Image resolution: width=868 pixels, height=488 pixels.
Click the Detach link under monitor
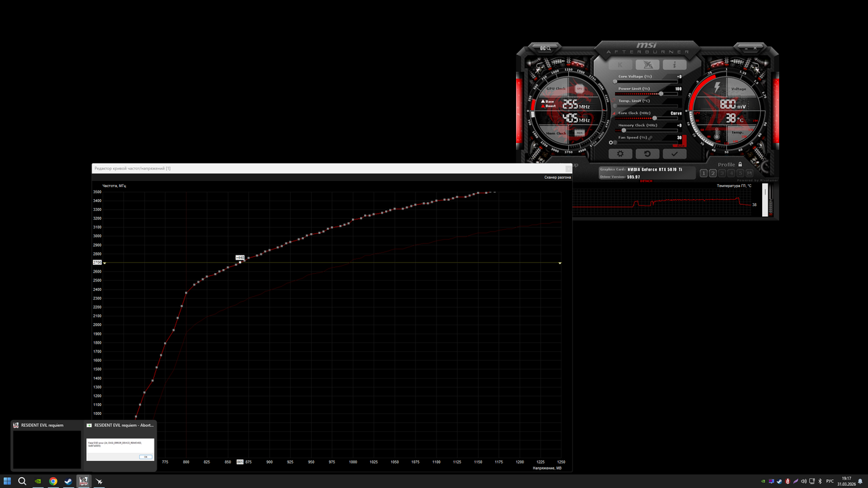(x=646, y=181)
